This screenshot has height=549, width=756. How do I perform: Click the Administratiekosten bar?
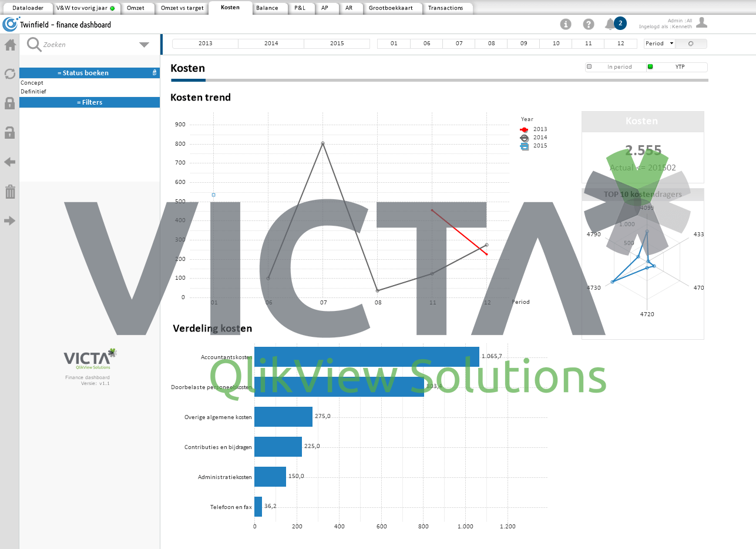[x=270, y=477]
